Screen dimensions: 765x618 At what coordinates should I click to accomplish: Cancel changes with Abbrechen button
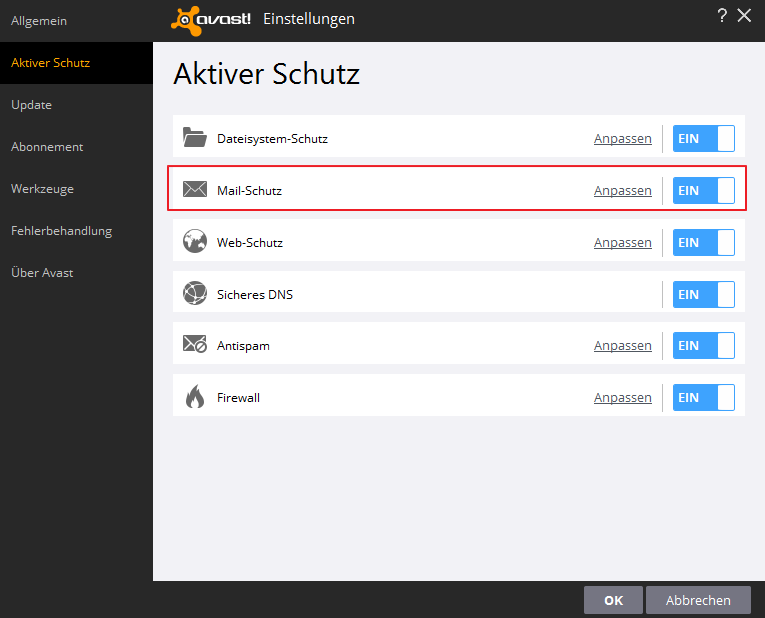click(698, 600)
